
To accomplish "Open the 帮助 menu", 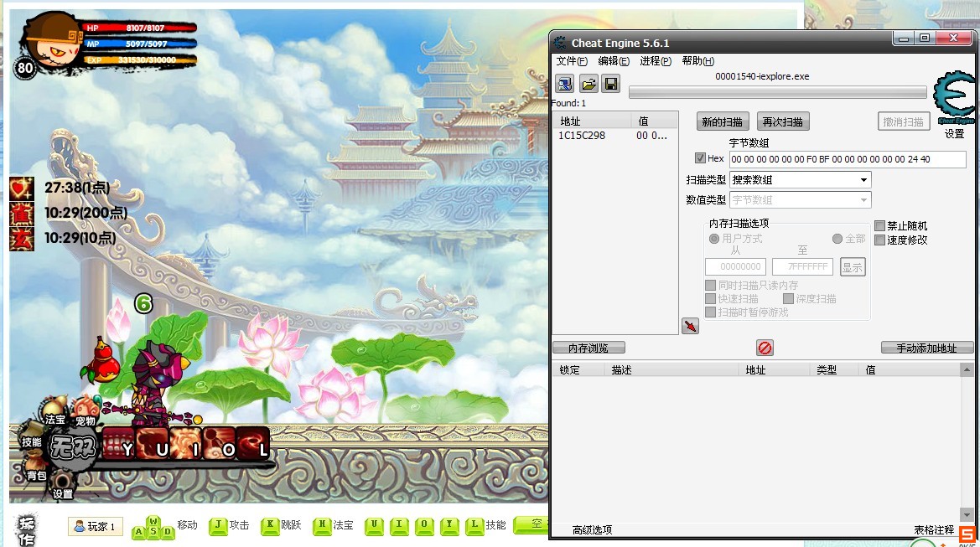I will click(697, 60).
